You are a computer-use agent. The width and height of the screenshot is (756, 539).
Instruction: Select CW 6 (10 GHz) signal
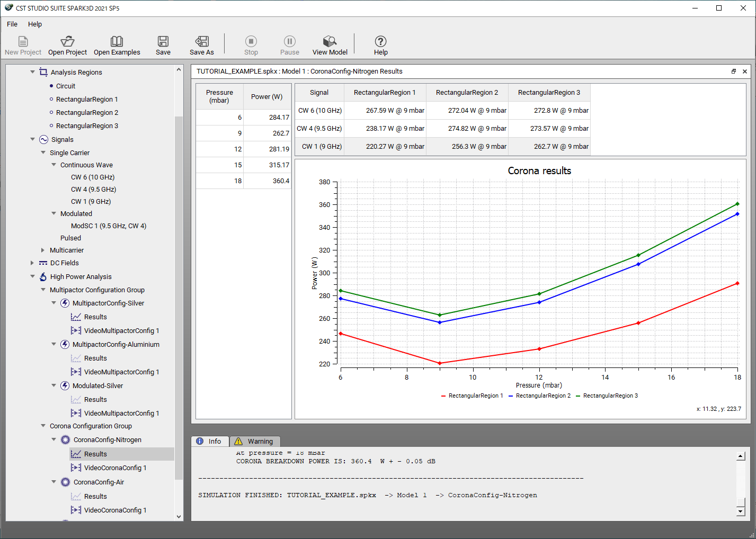coord(93,177)
